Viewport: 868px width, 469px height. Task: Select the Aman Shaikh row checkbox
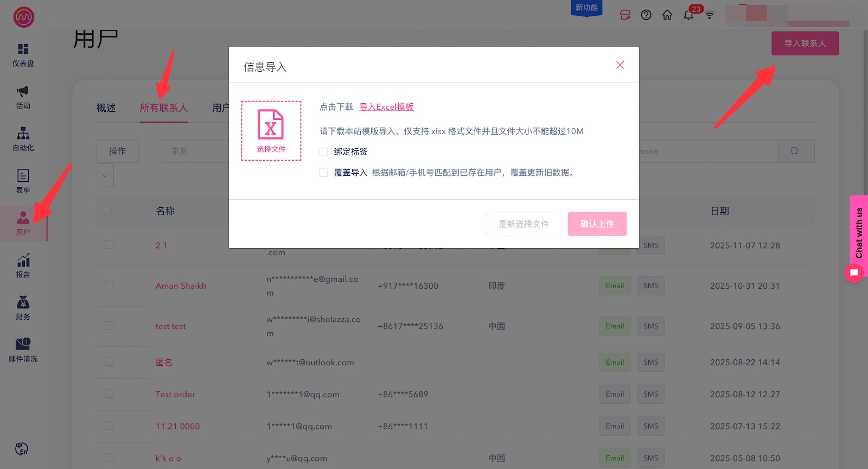(109, 286)
